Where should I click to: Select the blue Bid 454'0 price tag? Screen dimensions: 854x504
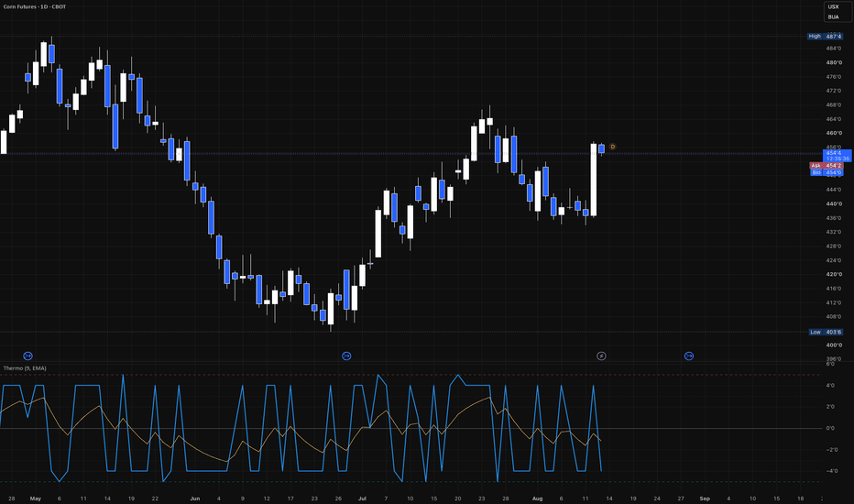[827, 172]
